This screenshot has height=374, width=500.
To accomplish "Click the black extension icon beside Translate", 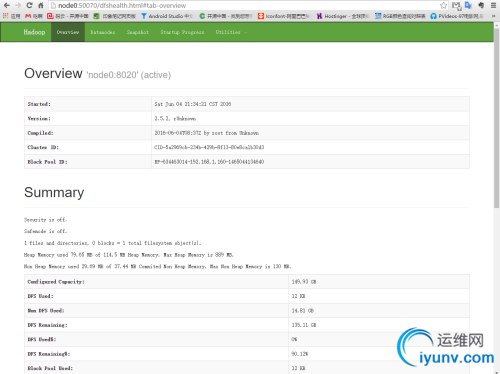I will [481, 5].
